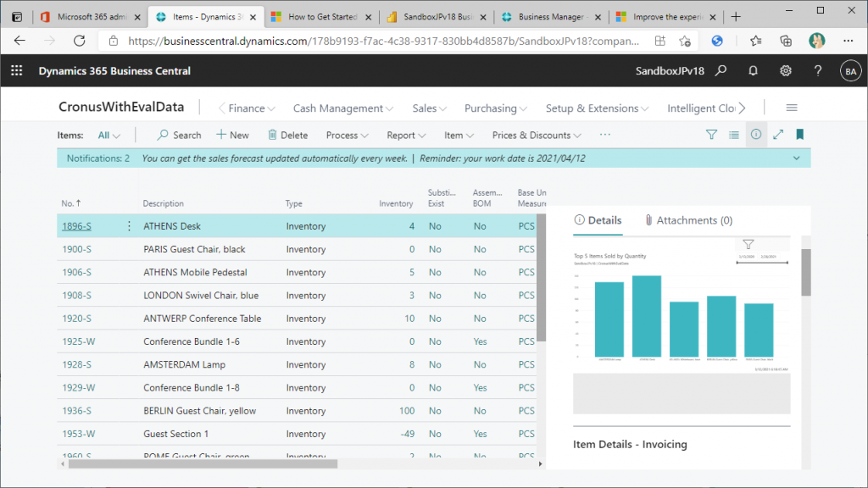Viewport: 868px width, 488px height.
Task: Open the browser favorites list
Action: 755,41
